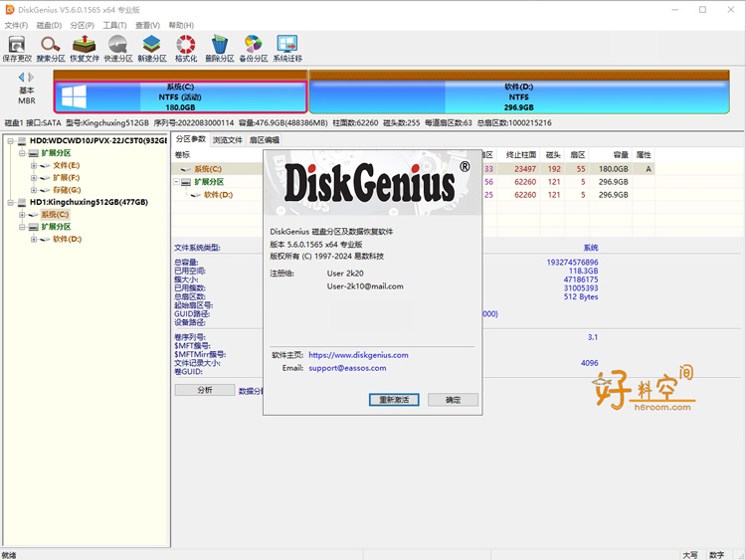
Task: Click the 重新激活 reactivate button
Action: click(x=394, y=400)
